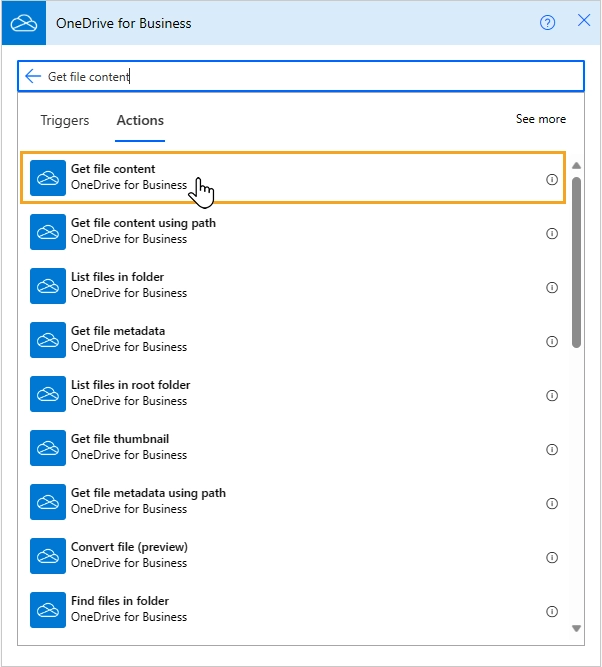Show info for Convert file (preview)
The height and width of the screenshot is (667, 602).
pos(552,558)
